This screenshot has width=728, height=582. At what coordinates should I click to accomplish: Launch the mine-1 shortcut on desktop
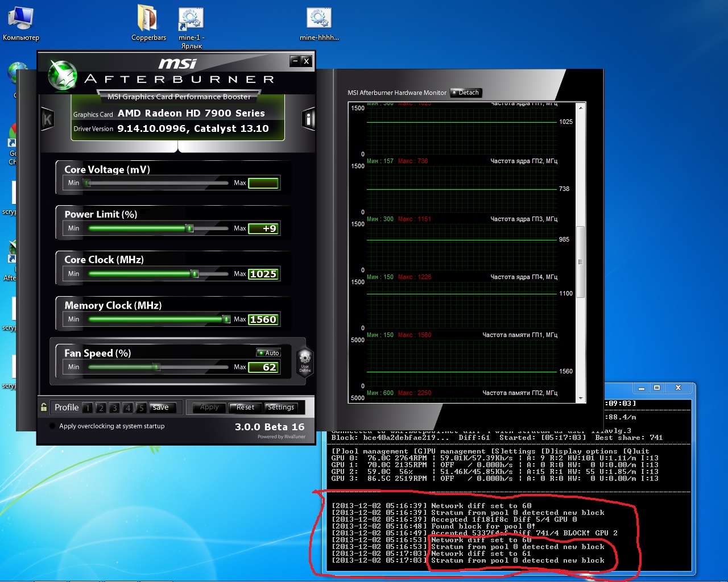[x=192, y=27]
